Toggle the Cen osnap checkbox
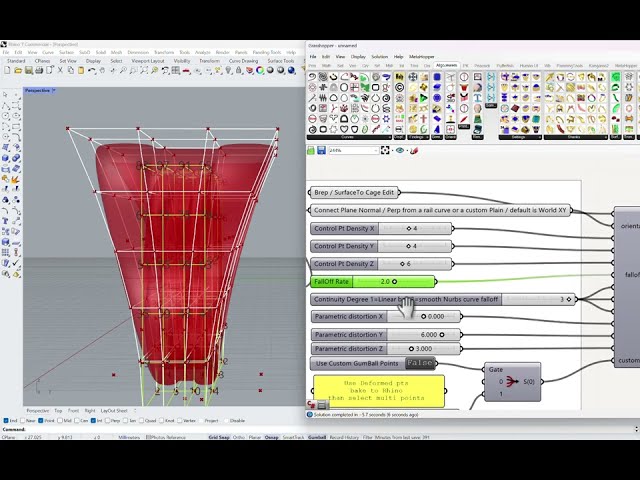 click(76, 420)
